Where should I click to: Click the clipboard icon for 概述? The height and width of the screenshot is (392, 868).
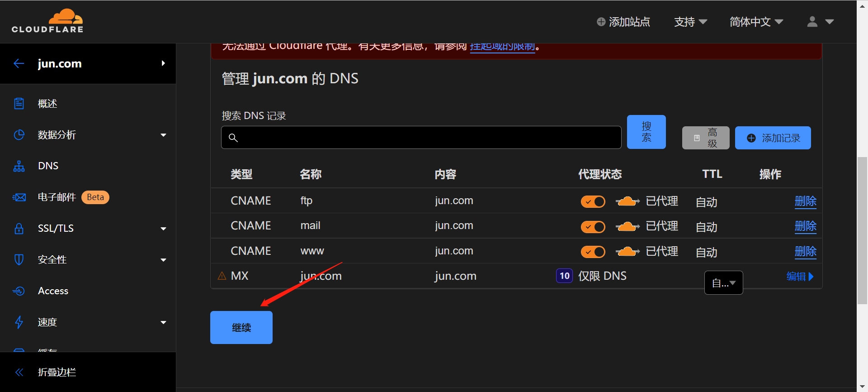(x=19, y=104)
